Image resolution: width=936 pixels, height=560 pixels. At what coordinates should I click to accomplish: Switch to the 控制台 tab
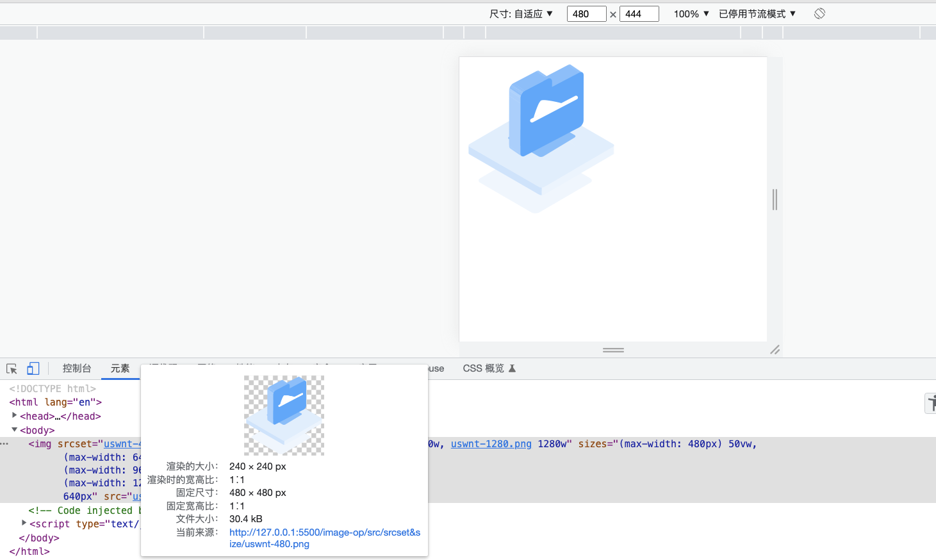(77, 368)
